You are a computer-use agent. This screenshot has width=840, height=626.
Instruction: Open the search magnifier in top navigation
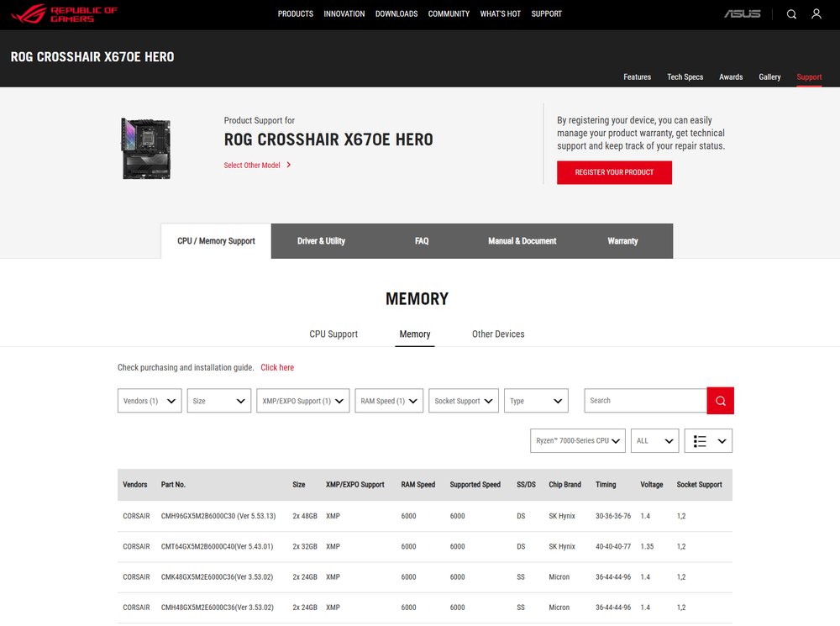(x=791, y=14)
